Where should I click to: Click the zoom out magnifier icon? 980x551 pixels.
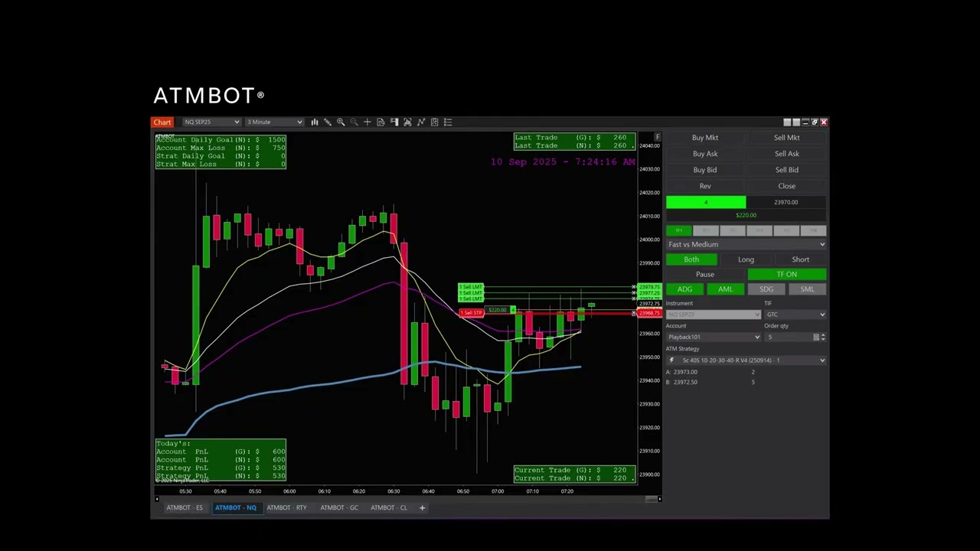point(354,122)
